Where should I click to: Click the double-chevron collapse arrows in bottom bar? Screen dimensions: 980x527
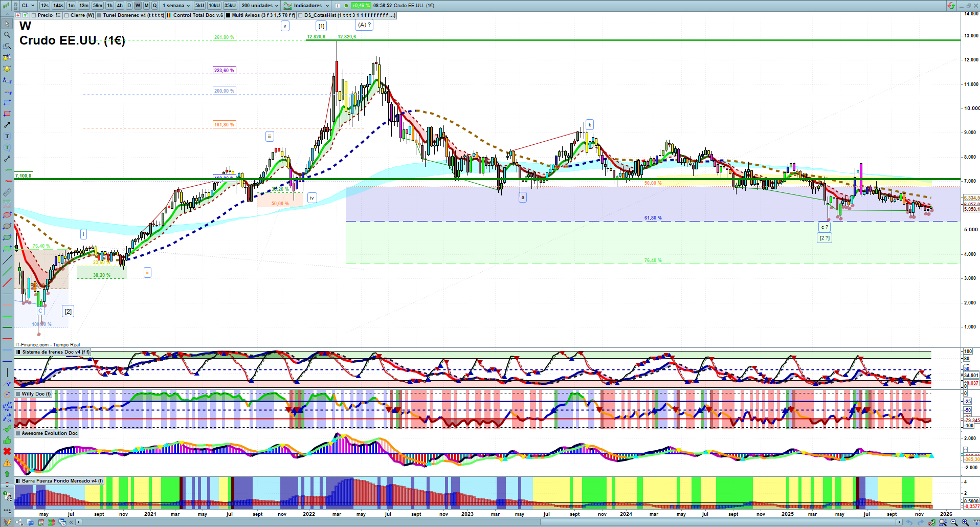[x=71, y=522]
